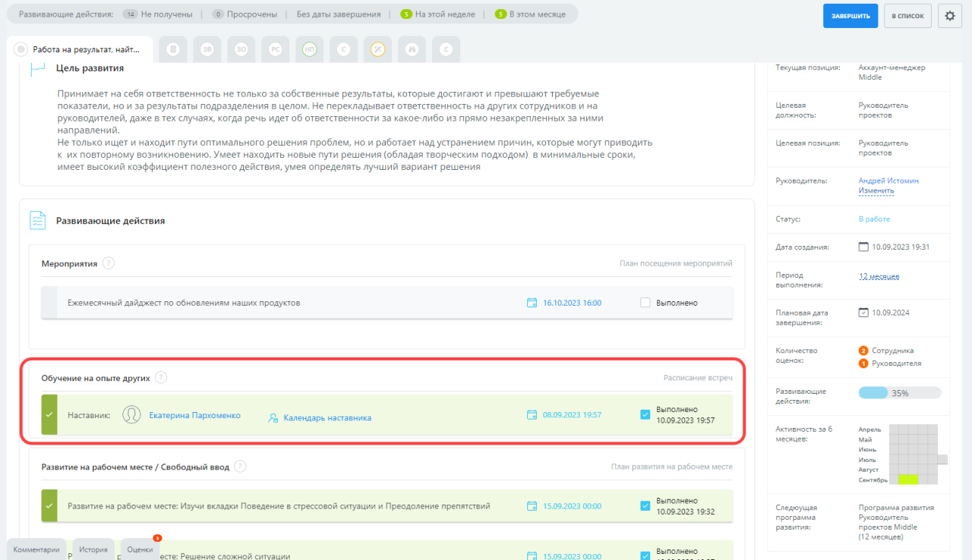Viewport: 972px width, 560px height.
Task: Open Календарь наставника link
Action: pyautogui.click(x=327, y=418)
